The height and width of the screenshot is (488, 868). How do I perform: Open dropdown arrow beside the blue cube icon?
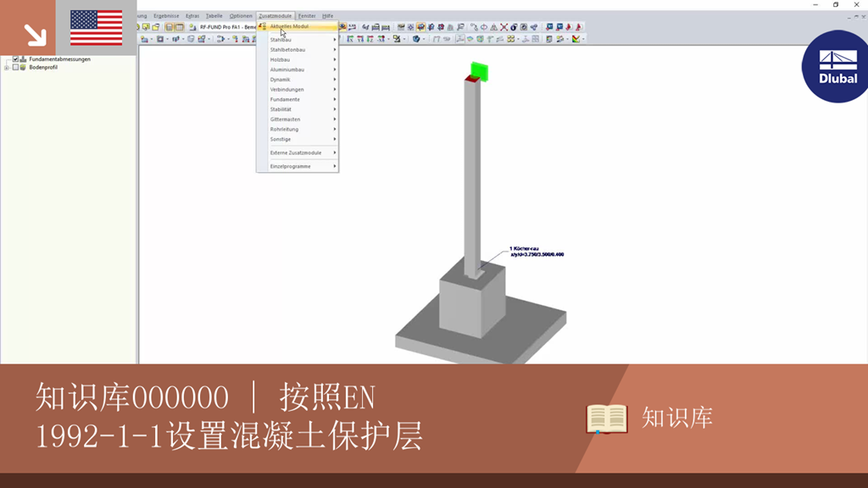pyautogui.click(x=424, y=39)
